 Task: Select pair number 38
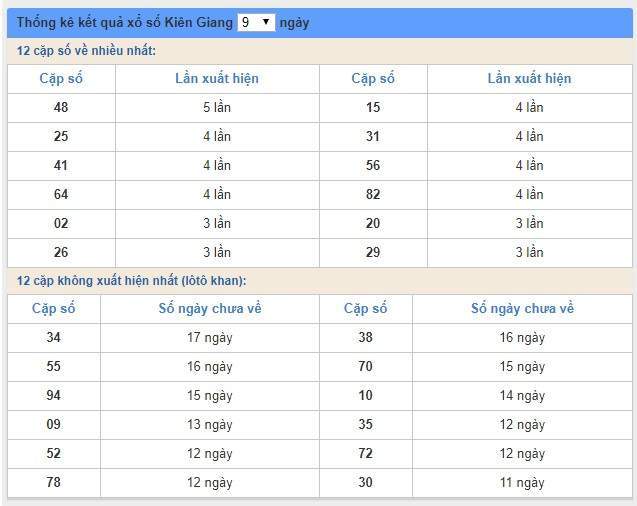pos(366,337)
